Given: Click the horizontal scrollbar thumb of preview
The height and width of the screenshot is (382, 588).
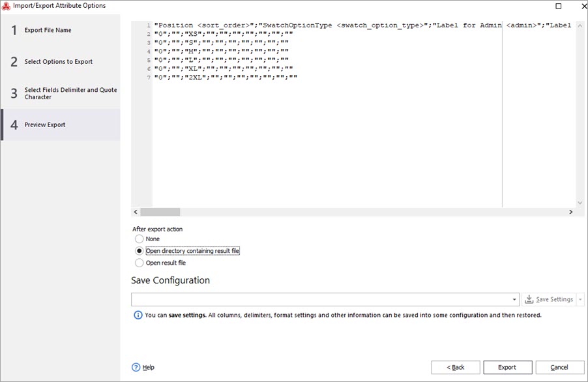Looking at the screenshot, I should (160, 212).
